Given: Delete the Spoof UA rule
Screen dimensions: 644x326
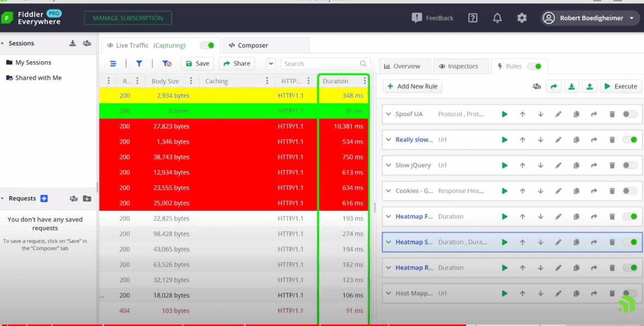Looking at the screenshot, I should pyautogui.click(x=612, y=114).
